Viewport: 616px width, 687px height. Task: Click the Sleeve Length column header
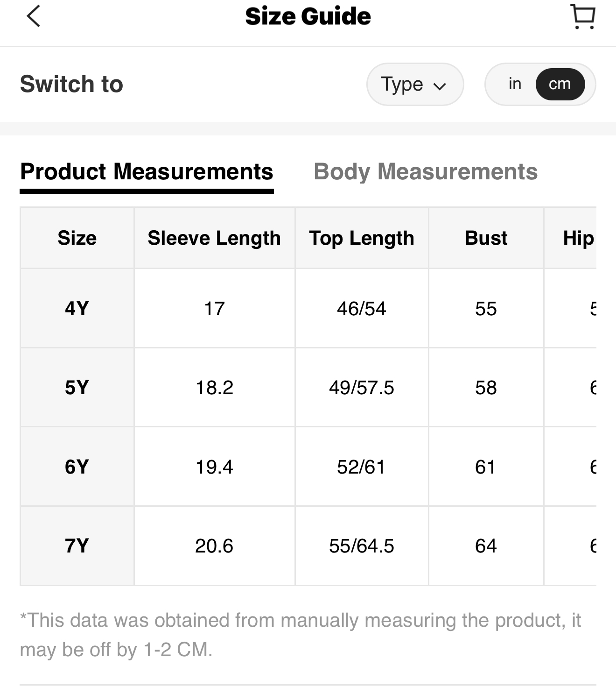214,238
